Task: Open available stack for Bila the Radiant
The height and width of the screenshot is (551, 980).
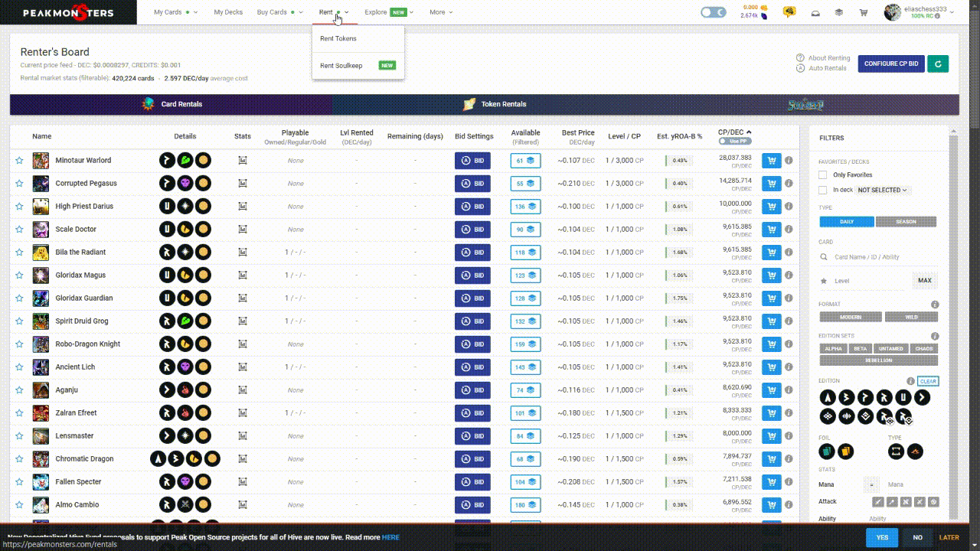Action: (x=526, y=253)
